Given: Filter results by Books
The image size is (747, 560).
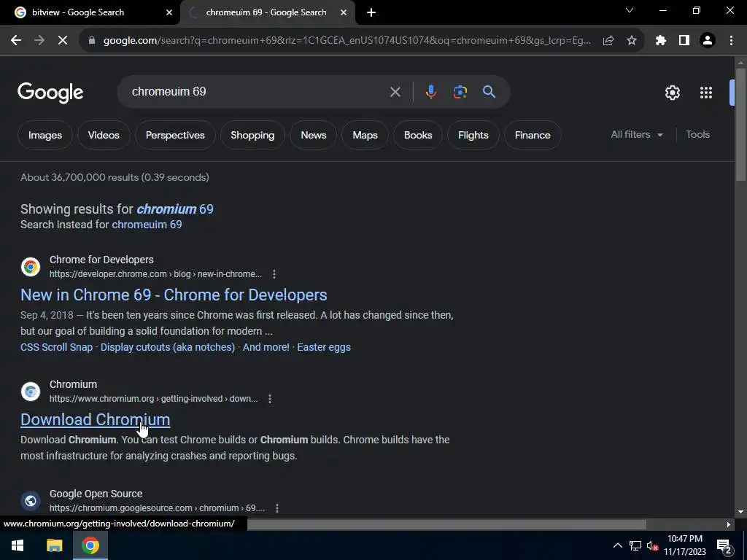Looking at the screenshot, I should 418,135.
